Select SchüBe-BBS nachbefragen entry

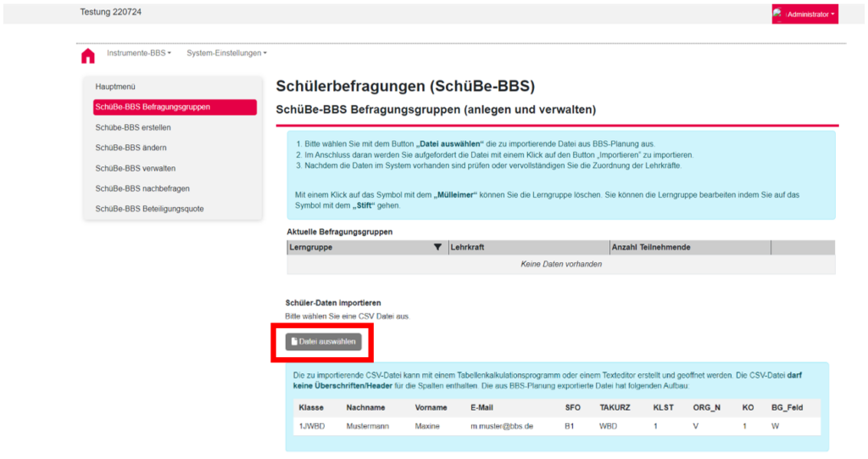pos(143,188)
